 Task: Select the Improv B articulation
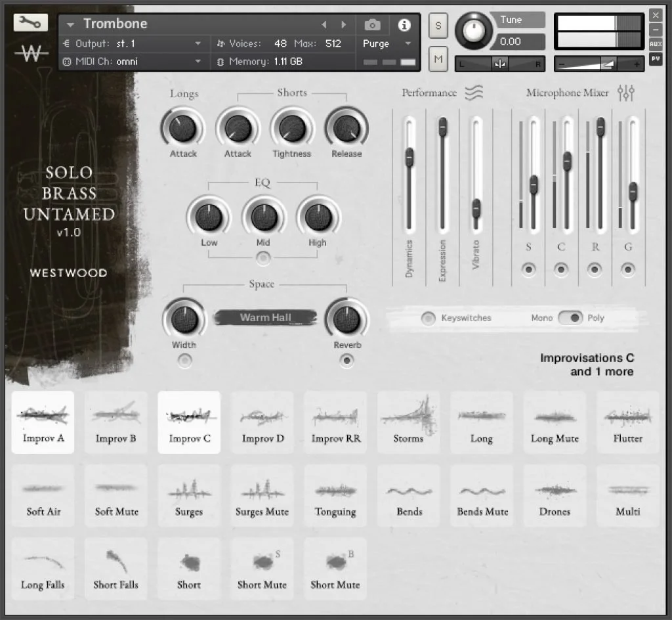coord(115,422)
